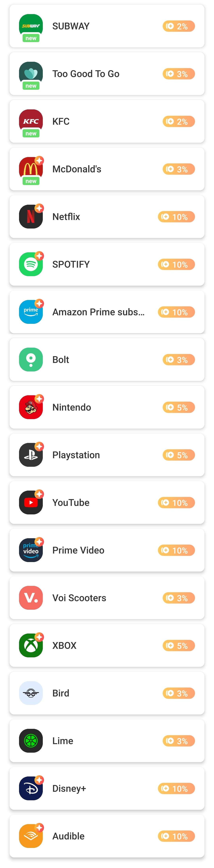Viewport: 214px width, 868px height.
Task: Select the YouTube play icon
Action: pos(31,502)
